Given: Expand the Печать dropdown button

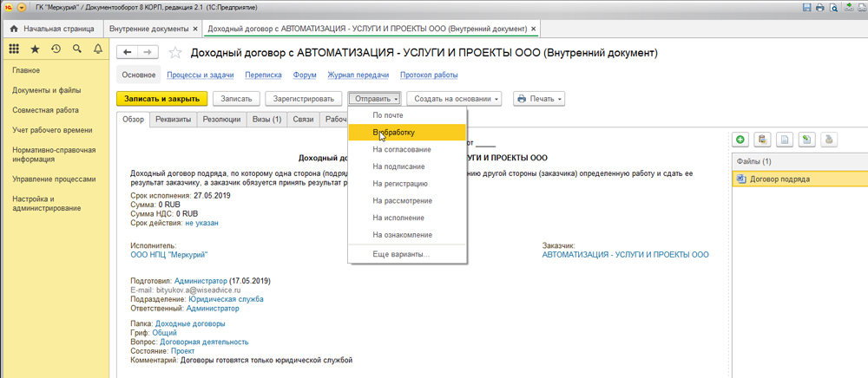Looking at the screenshot, I should point(540,99).
